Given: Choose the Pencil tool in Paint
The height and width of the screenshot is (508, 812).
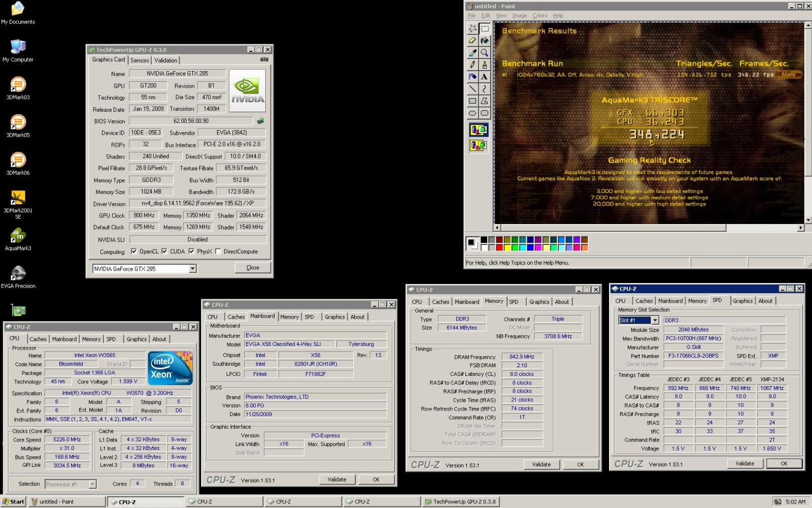Looking at the screenshot, I should click(472, 65).
